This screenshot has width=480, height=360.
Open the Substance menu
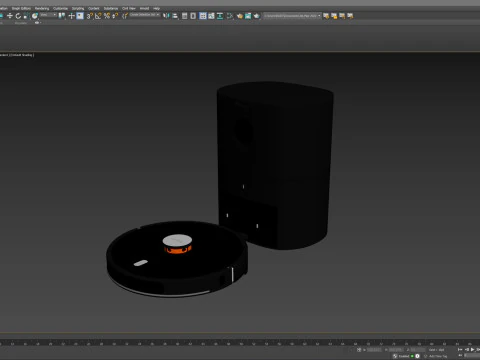pyautogui.click(x=111, y=8)
